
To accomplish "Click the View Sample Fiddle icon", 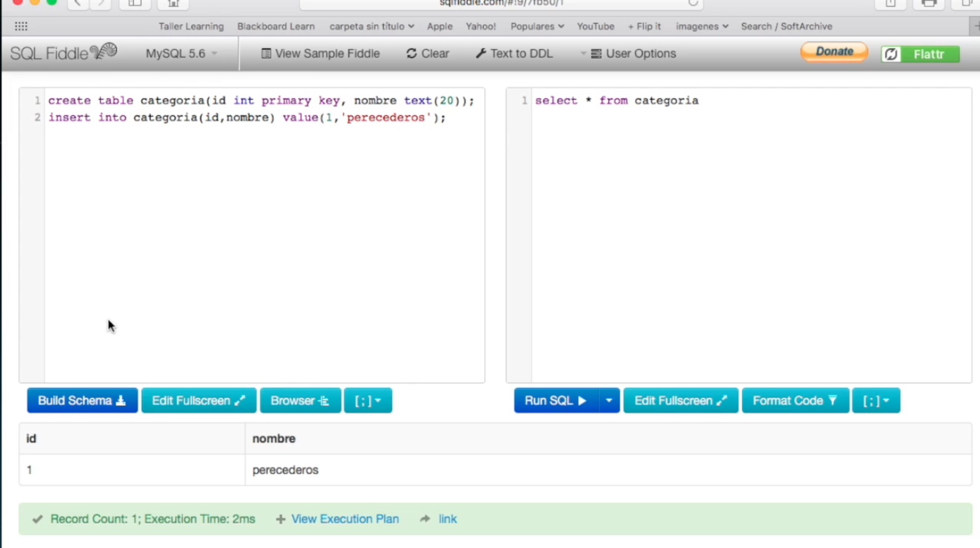I will coord(266,54).
